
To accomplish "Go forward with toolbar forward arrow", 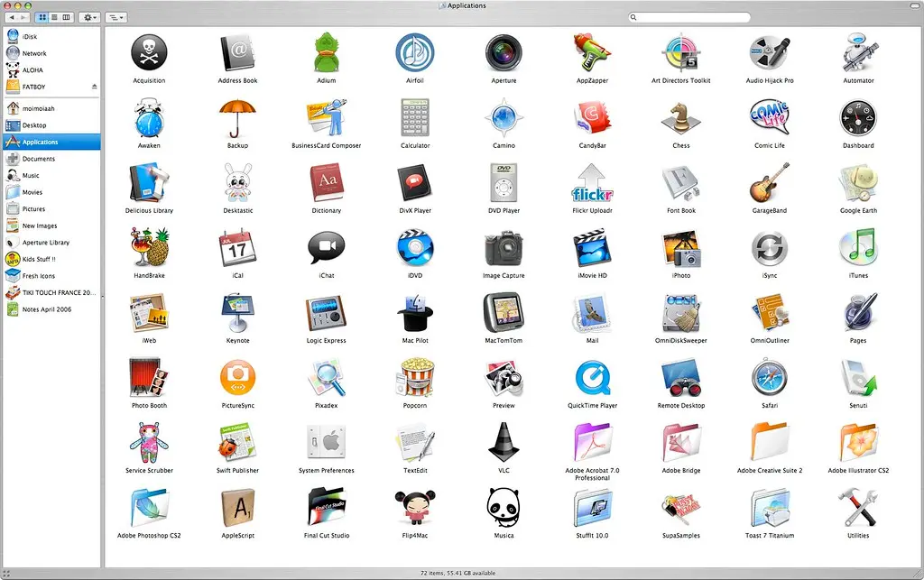I will (x=23, y=18).
